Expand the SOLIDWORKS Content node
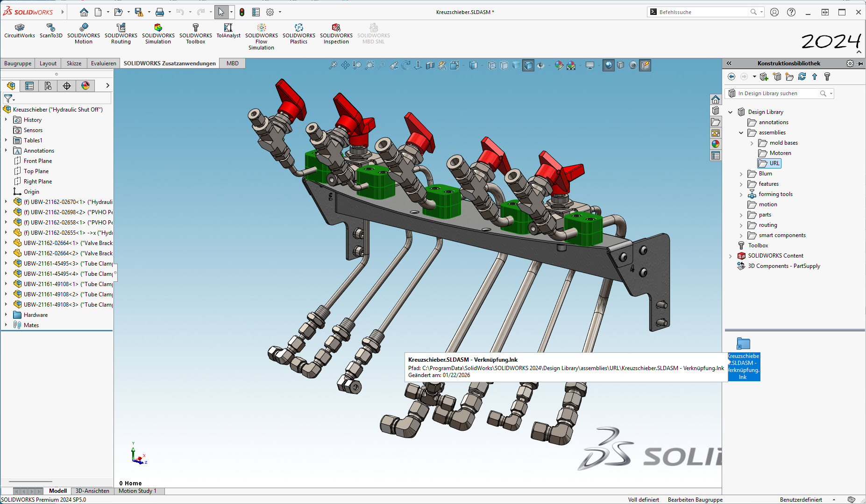 731,256
